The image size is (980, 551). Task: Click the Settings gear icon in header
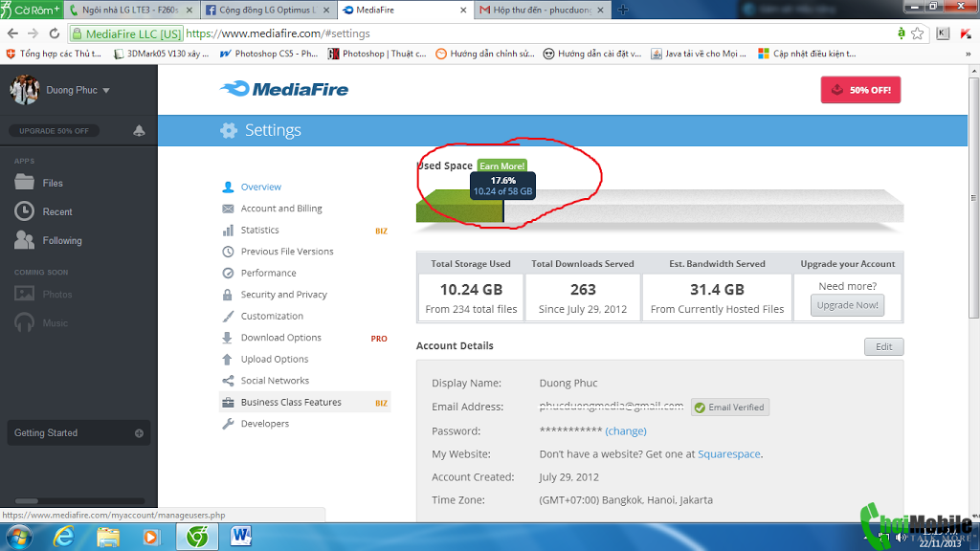coord(229,130)
